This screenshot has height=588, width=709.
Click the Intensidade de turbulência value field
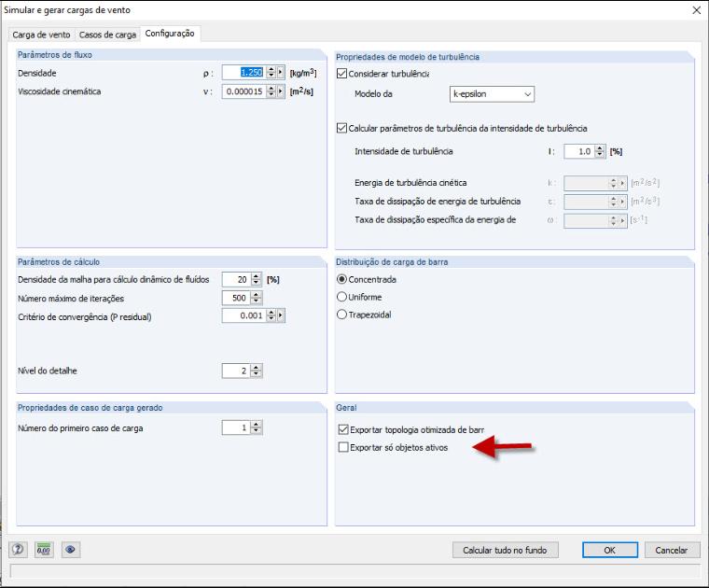click(579, 151)
